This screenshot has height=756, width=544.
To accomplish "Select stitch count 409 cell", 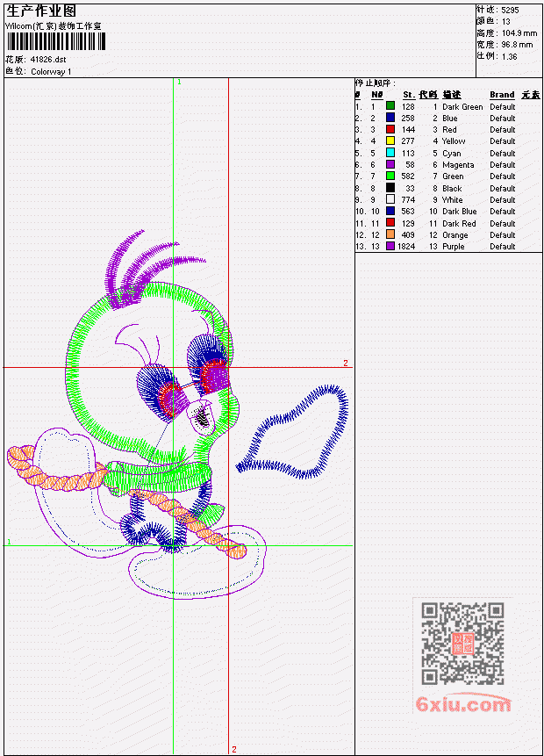I will point(408,235).
